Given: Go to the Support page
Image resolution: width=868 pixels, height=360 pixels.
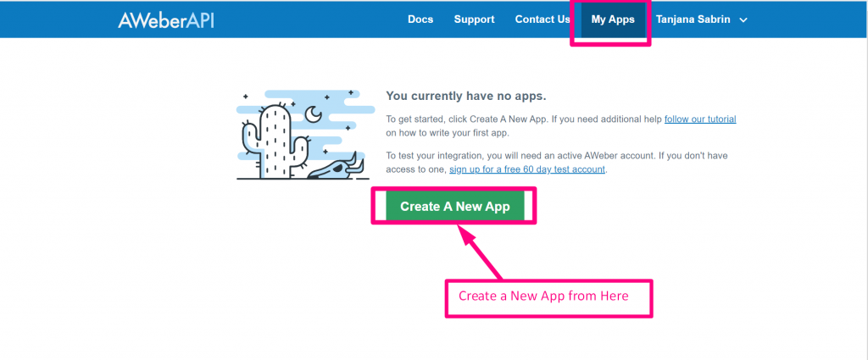Looking at the screenshot, I should pyautogui.click(x=474, y=19).
